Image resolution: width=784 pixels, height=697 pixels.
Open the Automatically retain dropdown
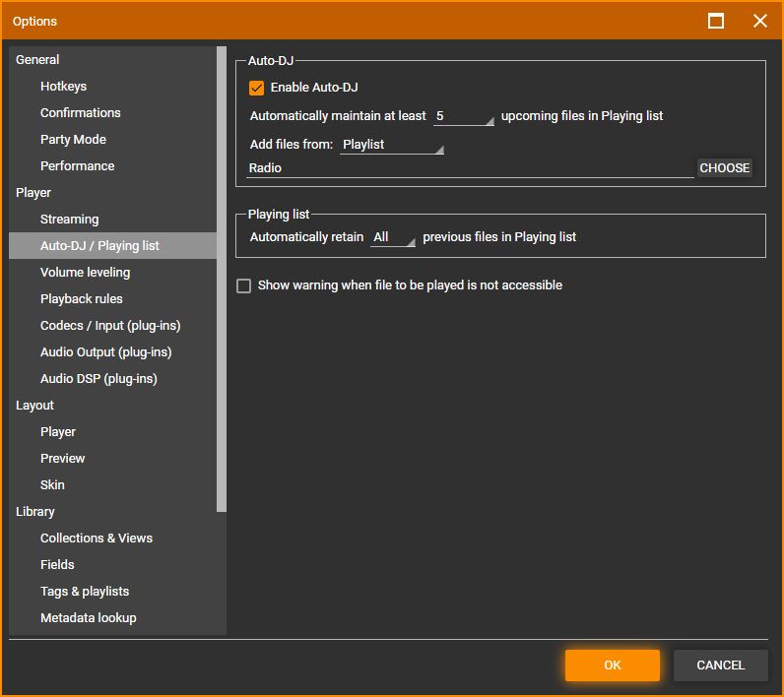[x=393, y=237]
